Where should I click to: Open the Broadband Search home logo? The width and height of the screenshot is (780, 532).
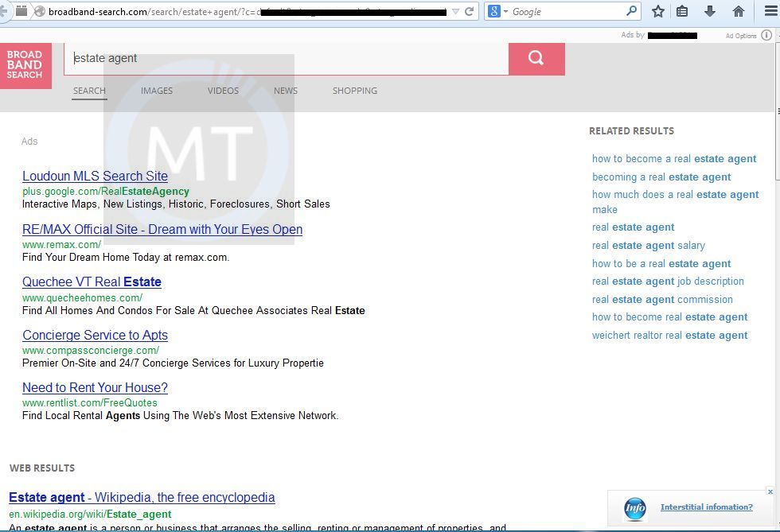25,66
